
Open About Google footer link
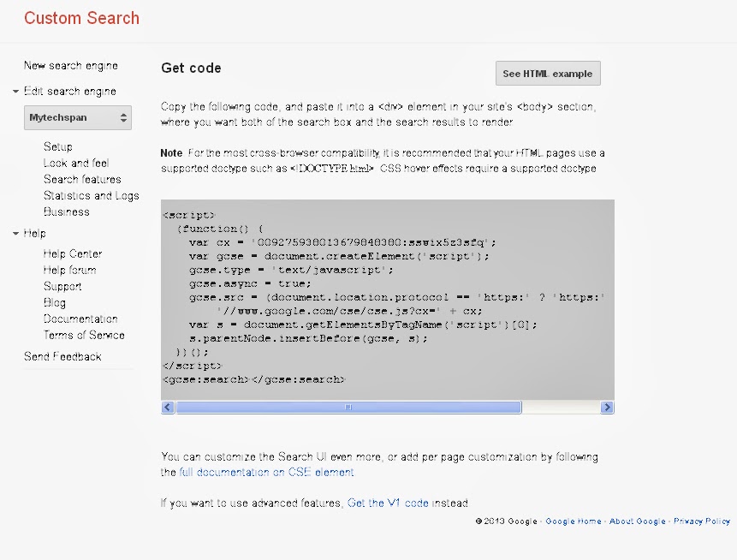click(x=638, y=521)
